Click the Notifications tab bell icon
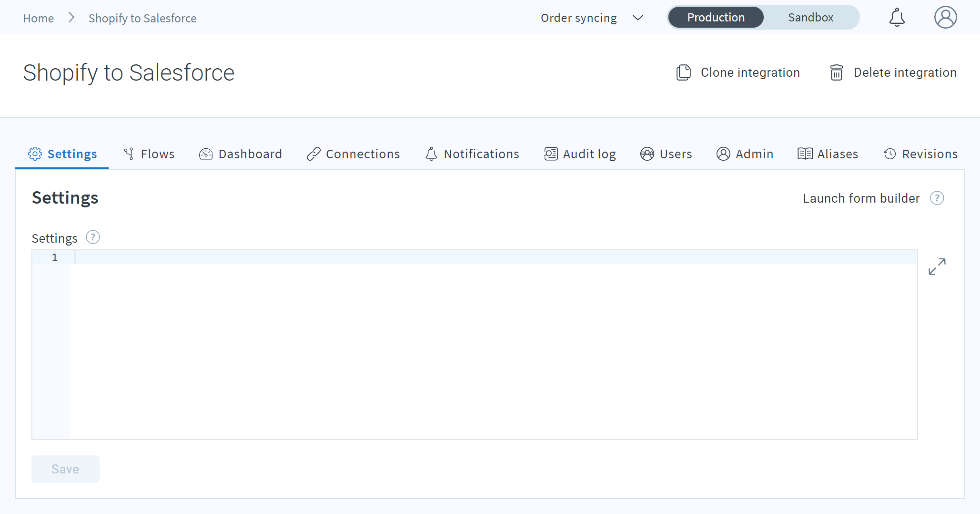Screen dimensions: 980x514 coord(431,154)
